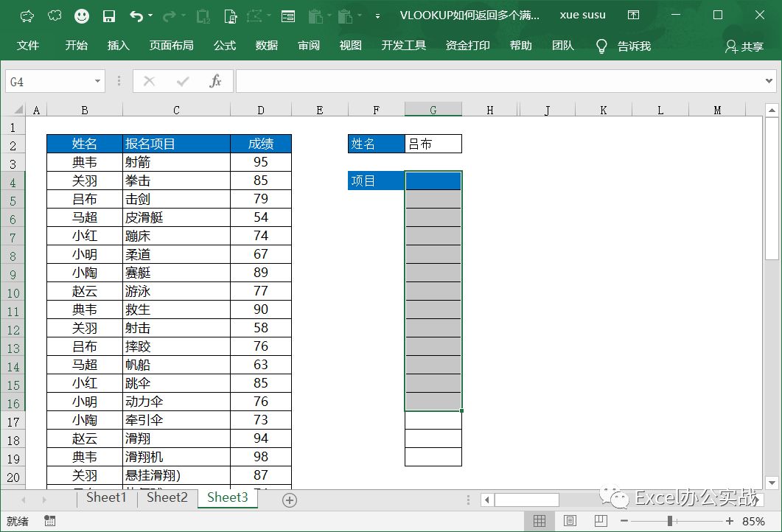Click the form layout icon in quick access toolbar
The width and height of the screenshot is (782, 532).
pyautogui.click(x=287, y=16)
